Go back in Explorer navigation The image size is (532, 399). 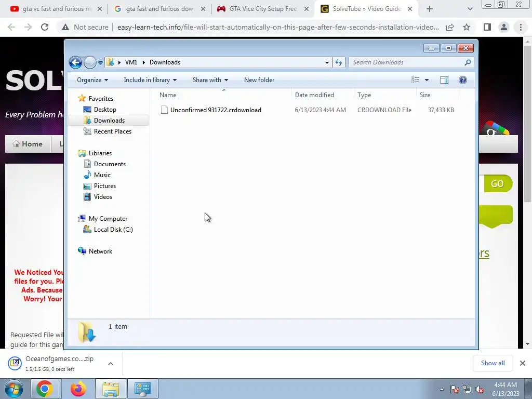pyautogui.click(x=75, y=62)
